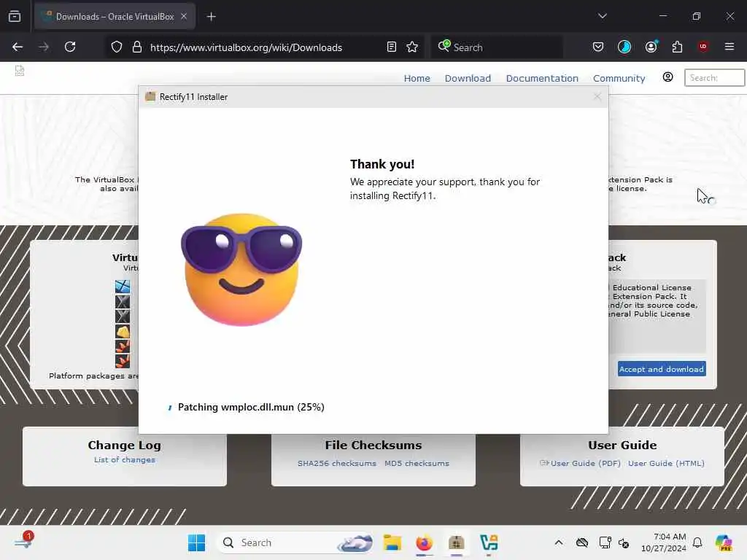This screenshot has height=560, width=747.
Task: Click the site login user icon
Action: coord(668,77)
